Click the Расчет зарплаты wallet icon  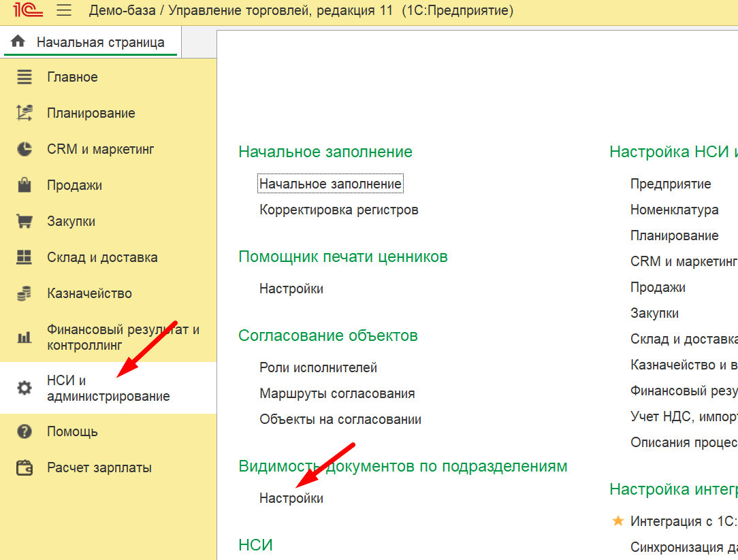(x=25, y=467)
